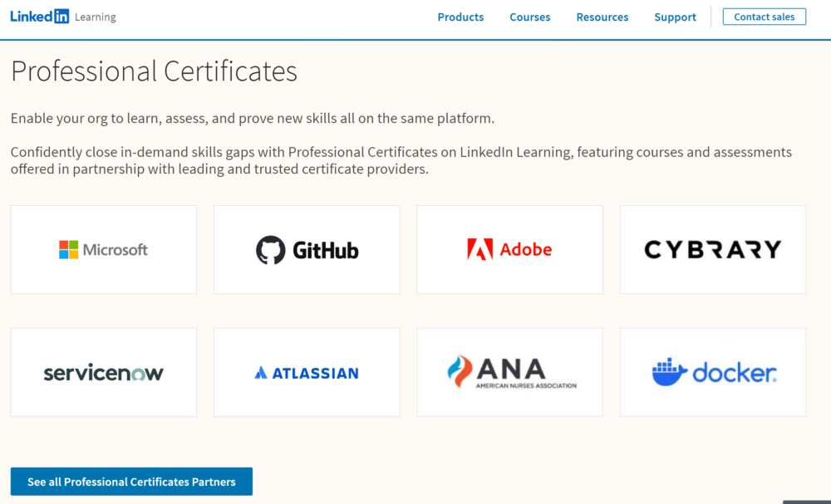This screenshot has height=504, width=831.
Task: Open the Cybrary partner card
Action: pos(712,249)
